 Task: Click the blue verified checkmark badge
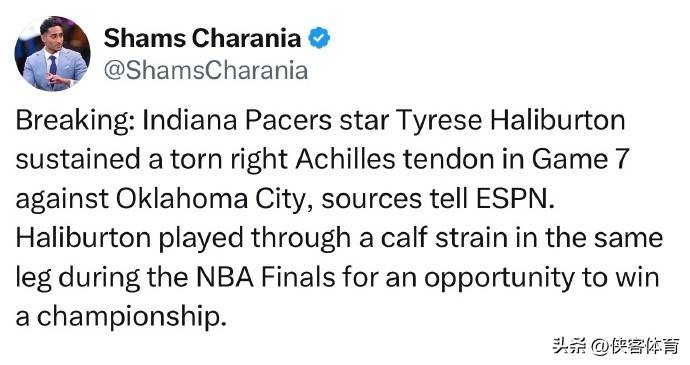point(319,38)
